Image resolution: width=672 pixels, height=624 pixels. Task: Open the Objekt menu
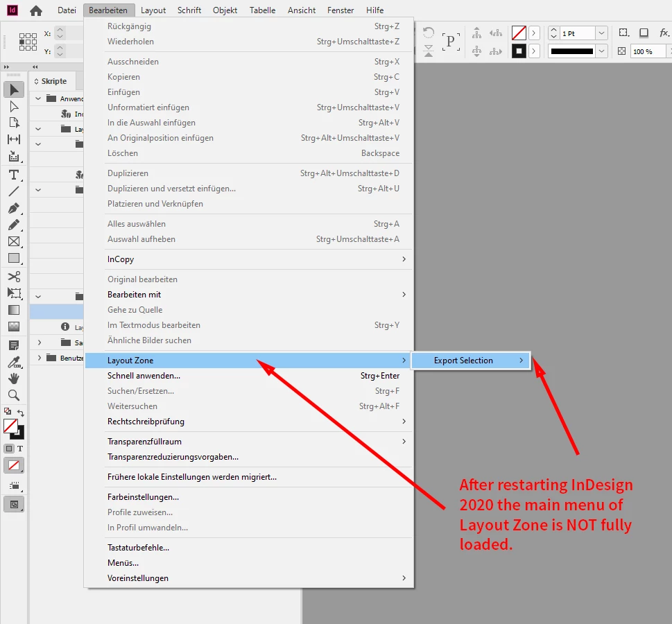coord(225,10)
